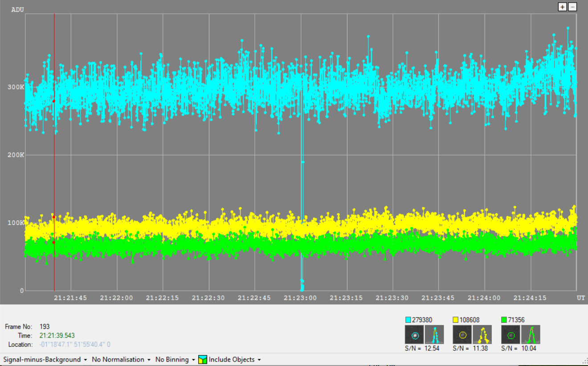
Task: Click the yellow PSF profile thumbnail
Action: coord(482,335)
